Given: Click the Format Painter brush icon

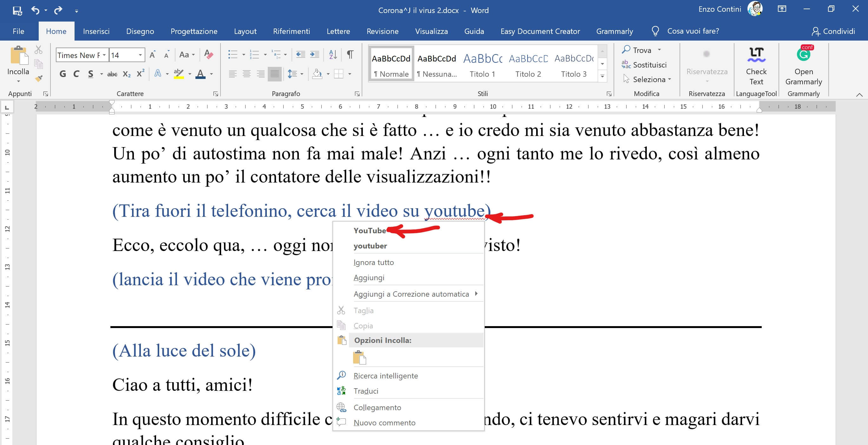Looking at the screenshot, I should (x=39, y=78).
